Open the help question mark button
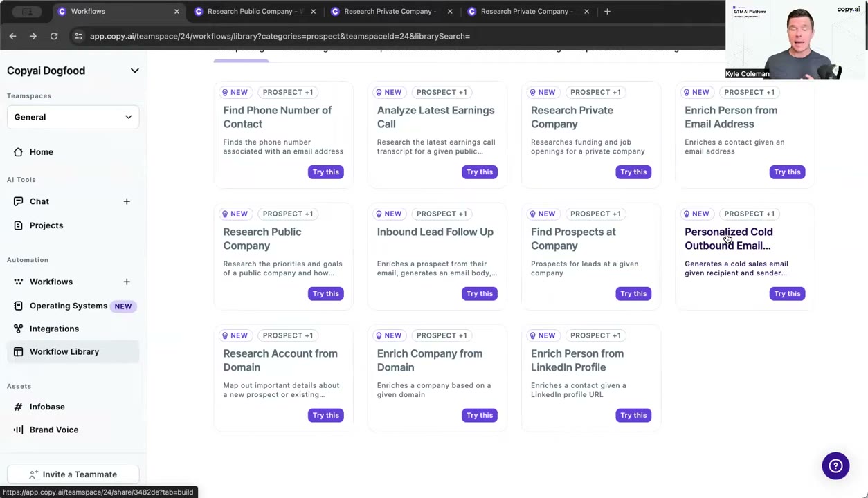Viewport: 868px width, 498px height. coord(835,465)
